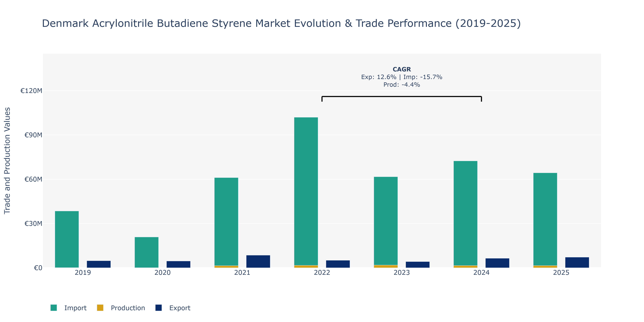This screenshot has height=322, width=644.
Task: Toggle the Export legend entry
Action: click(x=173, y=308)
